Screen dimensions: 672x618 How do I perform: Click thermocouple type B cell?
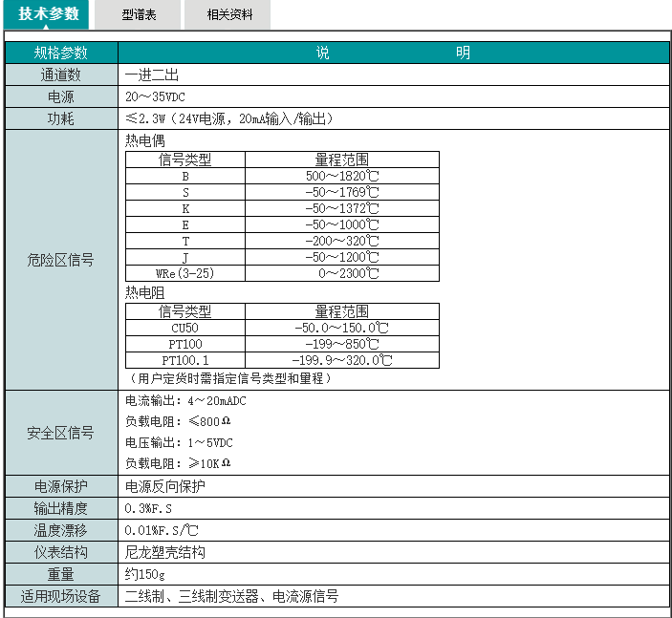185,176
